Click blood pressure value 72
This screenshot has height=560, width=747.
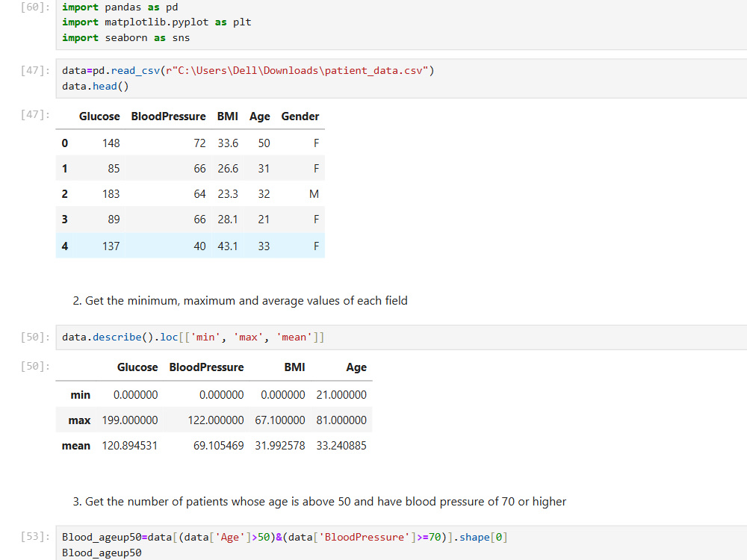pyautogui.click(x=199, y=143)
